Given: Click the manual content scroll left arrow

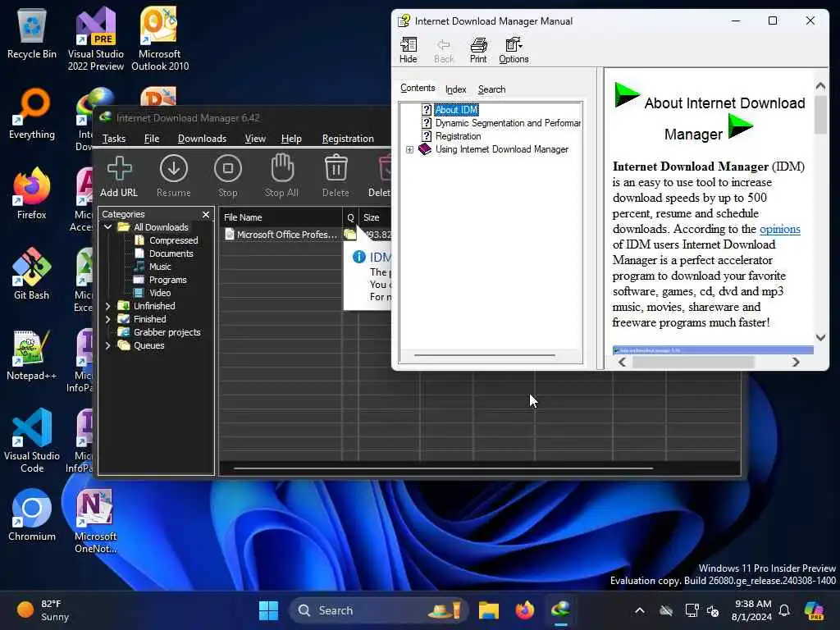Looking at the screenshot, I should 622,362.
